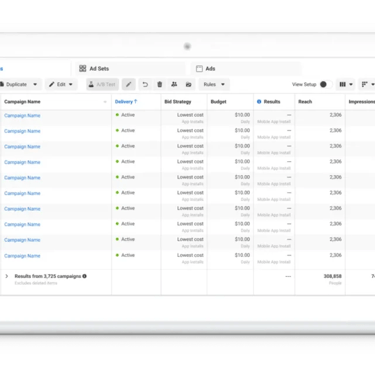Viewport: 375px width, 366px height.
Task: Click the 'Excludes deleted items' note
Action: click(36, 283)
